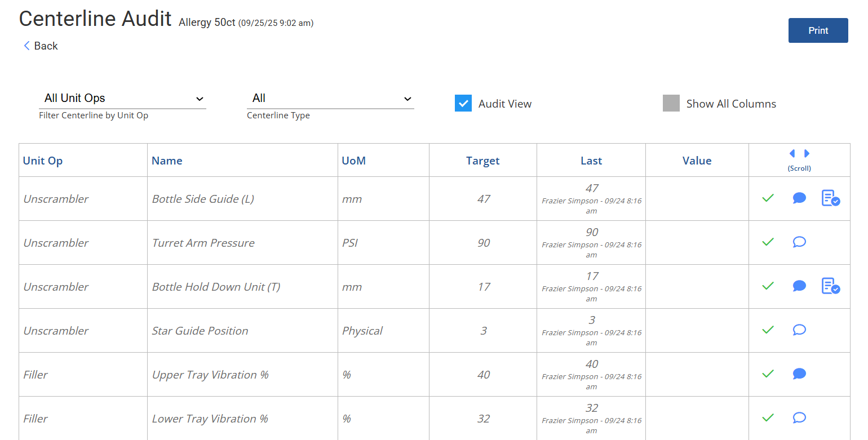Viewport: 868px width, 440px height.
Task: Open the comment bubble for Turret Arm Pressure
Action: click(x=799, y=242)
